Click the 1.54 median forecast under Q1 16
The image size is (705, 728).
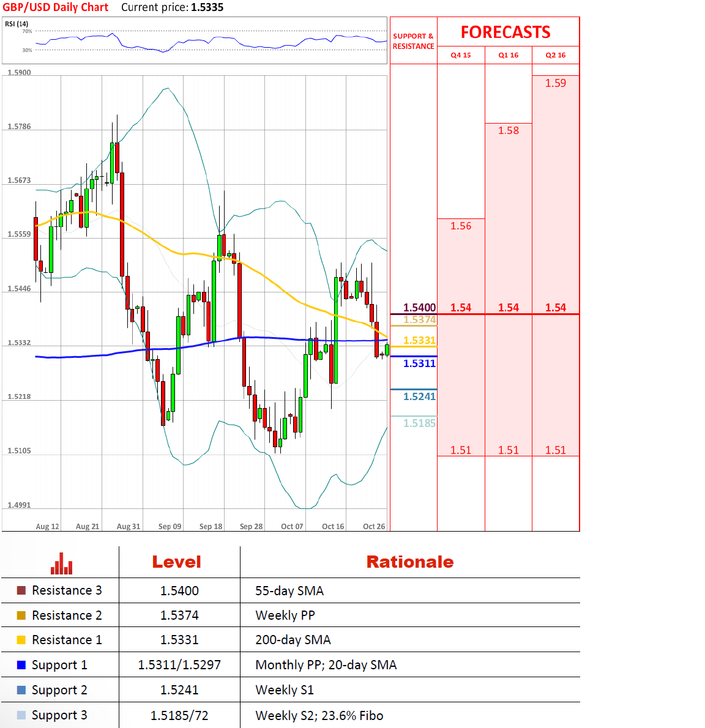pos(508,307)
